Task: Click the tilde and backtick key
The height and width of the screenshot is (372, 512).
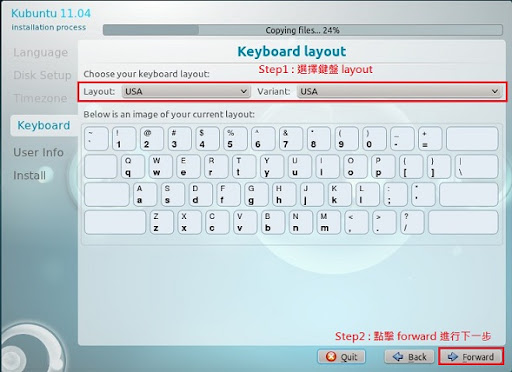Action: [96, 138]
